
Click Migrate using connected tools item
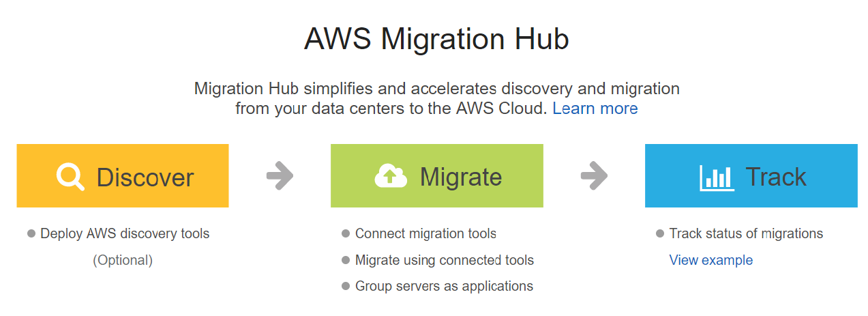[x=444, y=260]
